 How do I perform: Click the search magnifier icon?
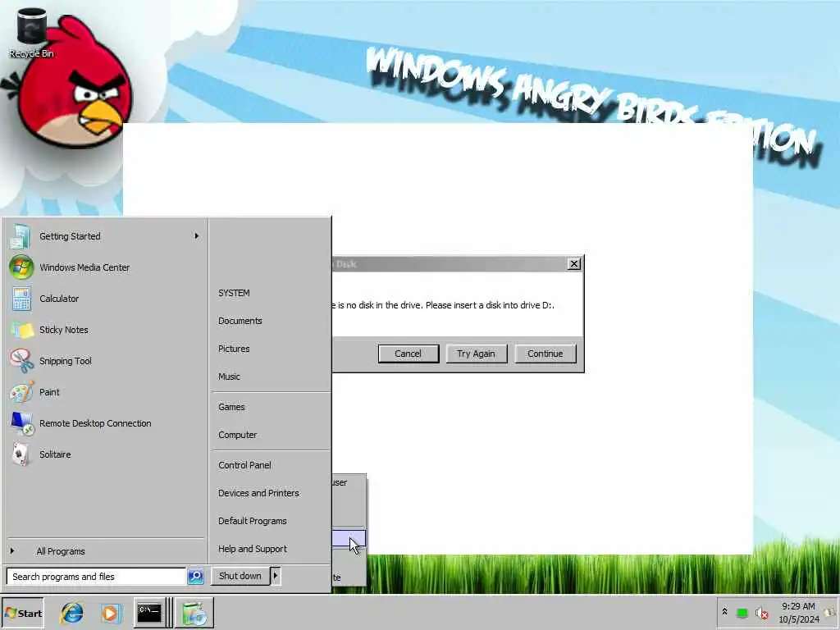coord(195,577)
